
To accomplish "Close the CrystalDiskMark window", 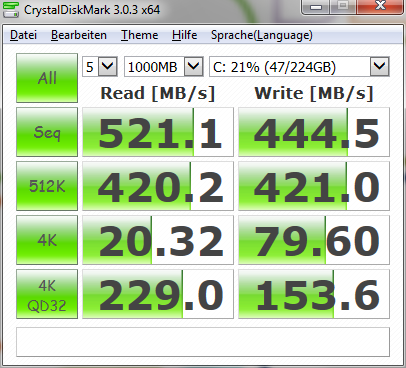I will (x=380, y=7).
